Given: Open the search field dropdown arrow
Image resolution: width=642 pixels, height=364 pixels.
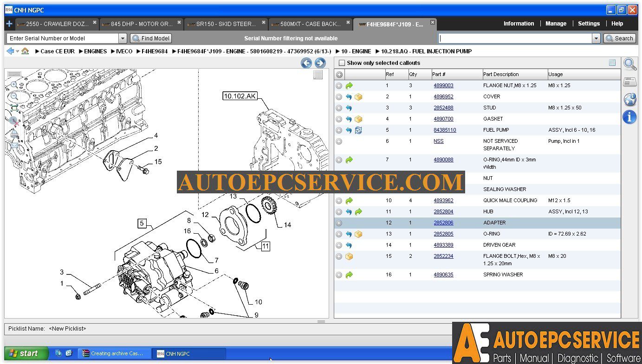Looking at the screenshot, I should 597,38.
